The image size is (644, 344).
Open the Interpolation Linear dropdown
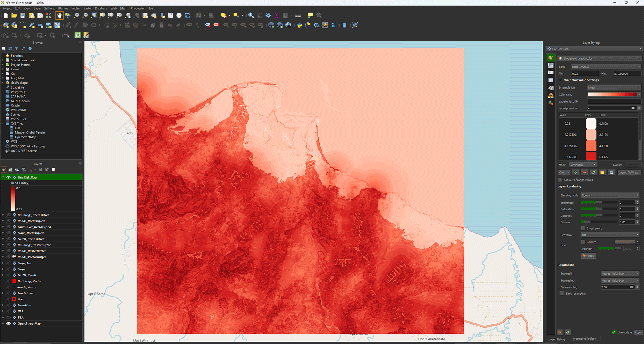(x=614, y=88)
